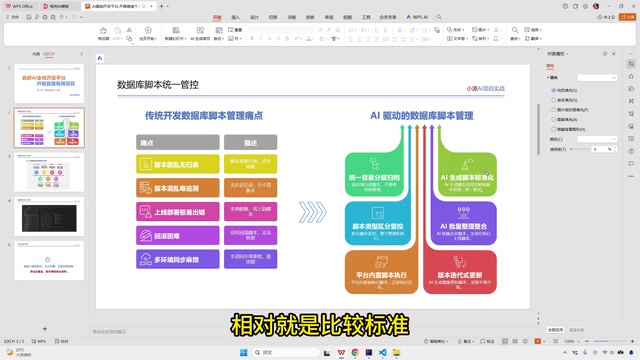Image resolution: width=640 pixels, height=360 pixels.
Task: Start slideshow from current slide play icon
Action: click(148, 30)
